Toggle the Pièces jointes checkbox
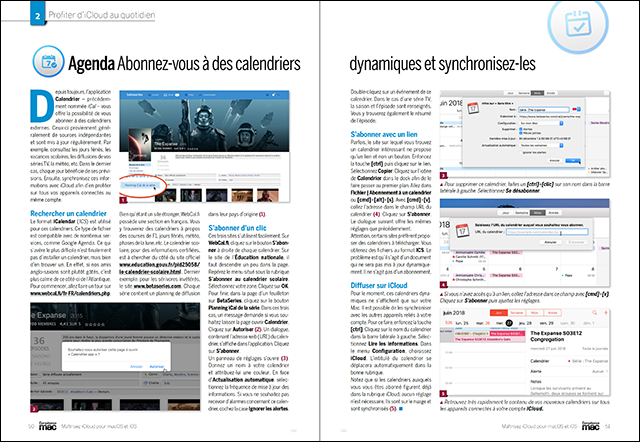The height and width of the screenshot is (442, 640). coord(521,133)
